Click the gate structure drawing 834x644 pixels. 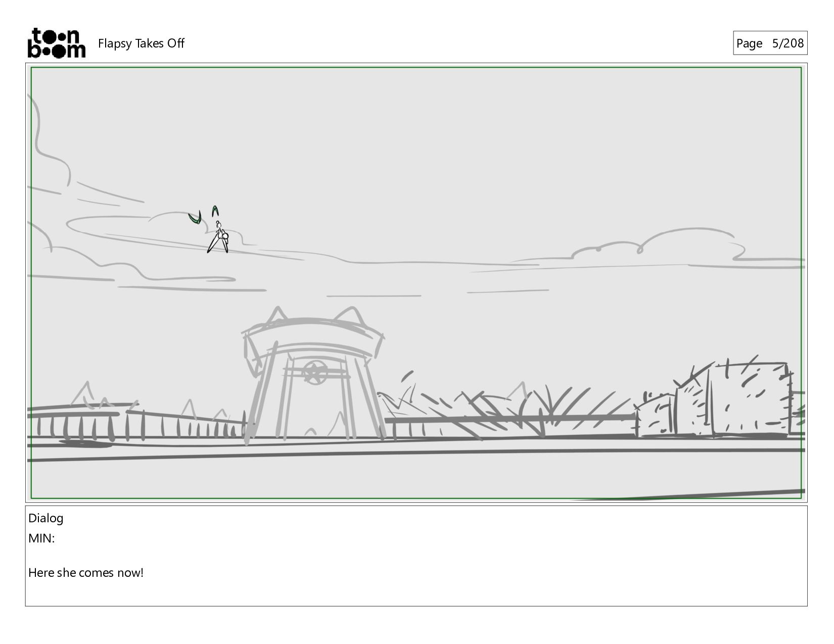click(x=313, y=375)
